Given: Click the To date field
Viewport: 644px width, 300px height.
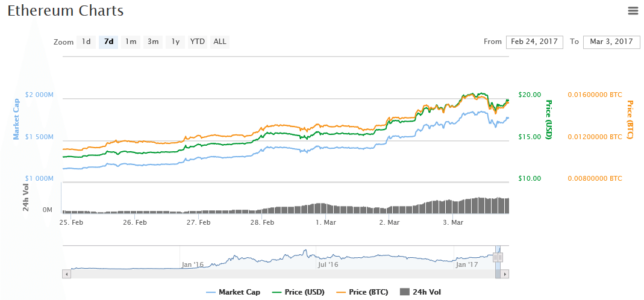Looking at the screenshot, I should tap(611, 42).
